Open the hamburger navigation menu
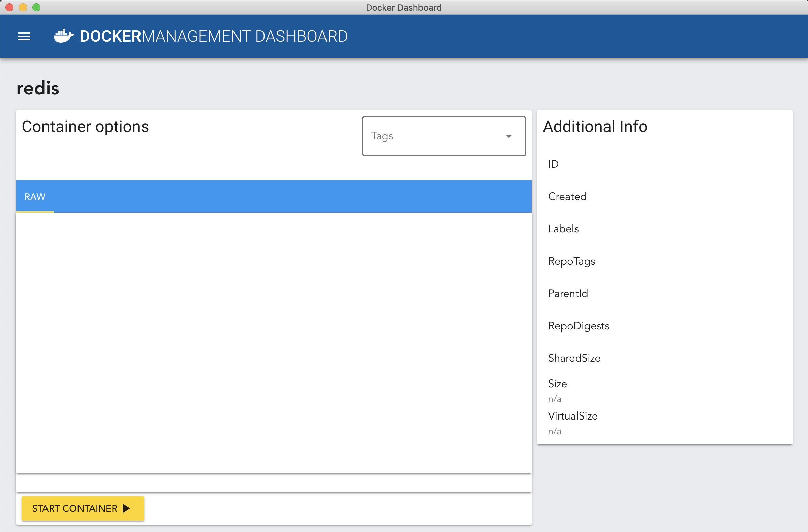 [24, 36]
